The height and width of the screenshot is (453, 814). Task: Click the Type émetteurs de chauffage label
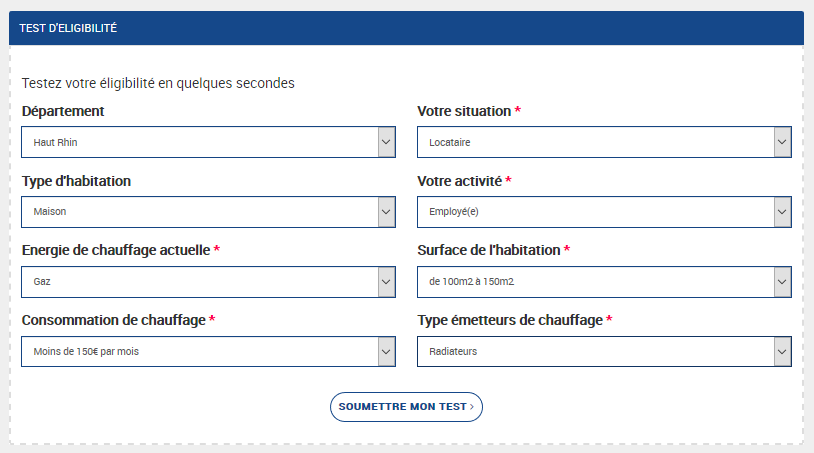[x=509, y=320]
